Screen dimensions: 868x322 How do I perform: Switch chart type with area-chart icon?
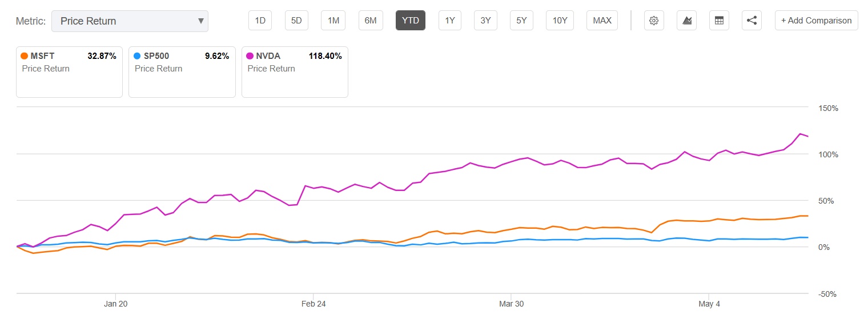click(687, 21)
